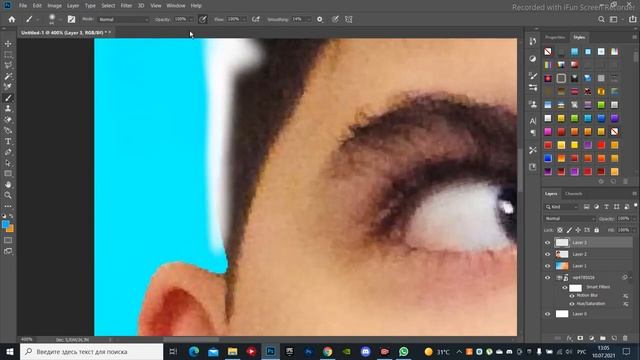Click the Windows search box
This screenshot has width=640, height=360.
pos(91,351)
